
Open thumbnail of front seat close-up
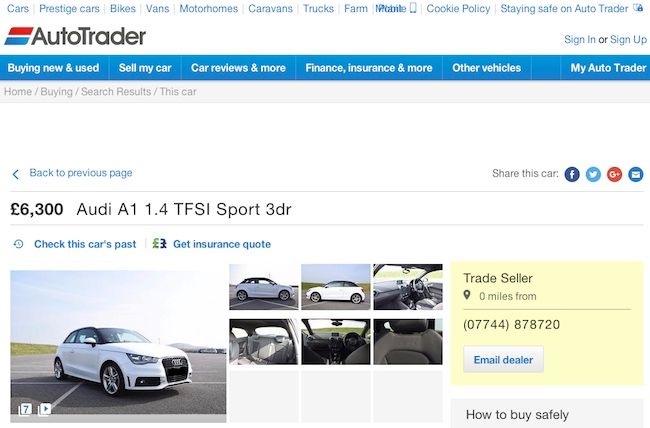coord(408,342)
